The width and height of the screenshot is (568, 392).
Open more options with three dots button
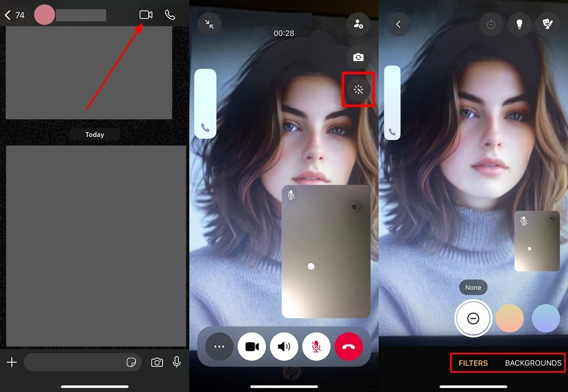coord(219,347)
